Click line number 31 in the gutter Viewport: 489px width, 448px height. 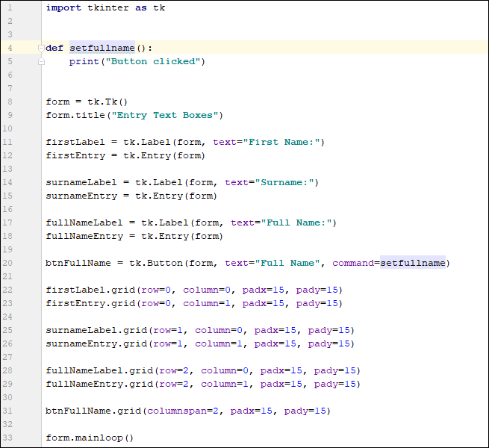click(7, 411)
